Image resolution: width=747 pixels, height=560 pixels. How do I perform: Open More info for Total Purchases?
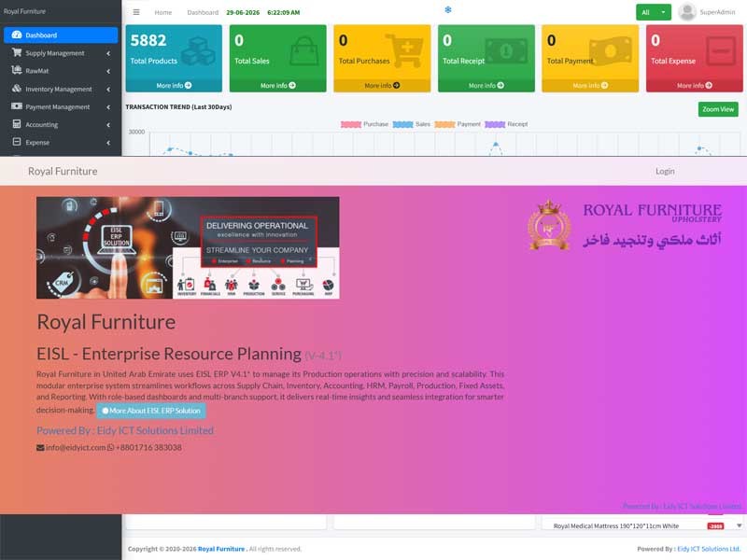(382, 86)
